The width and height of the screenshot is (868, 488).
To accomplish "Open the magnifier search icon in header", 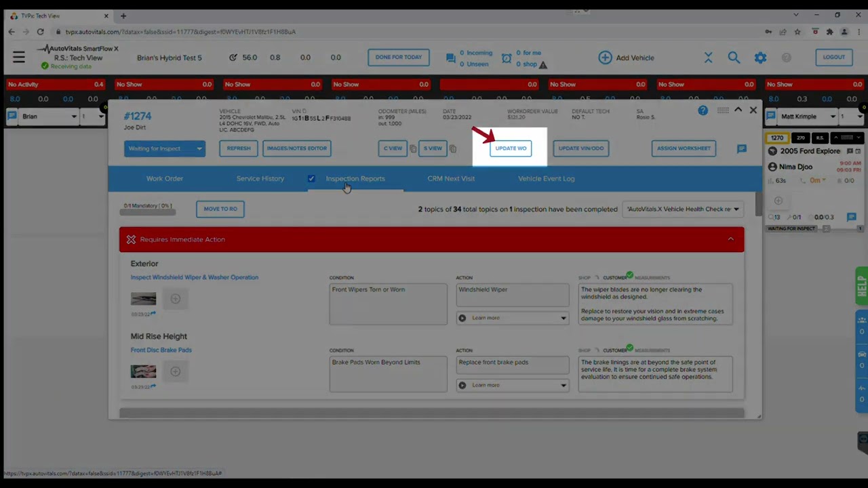I will [x=734, y=58].
